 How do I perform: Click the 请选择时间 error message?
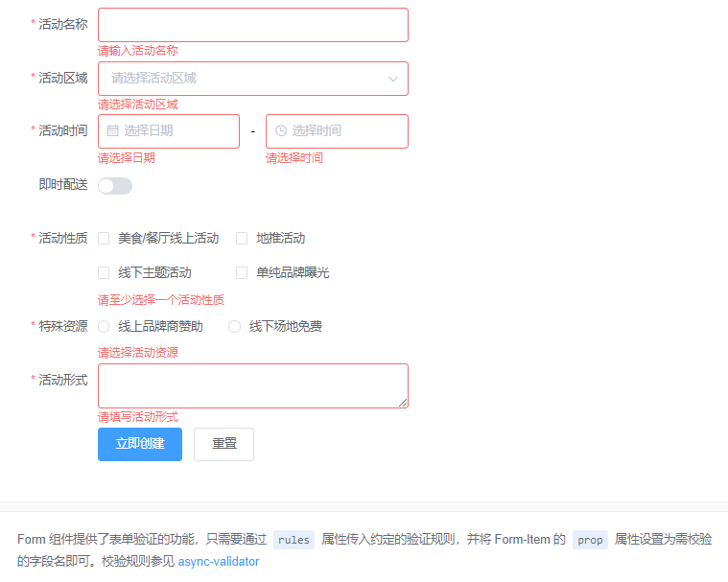pyautogui.click(x=294, y=158)
